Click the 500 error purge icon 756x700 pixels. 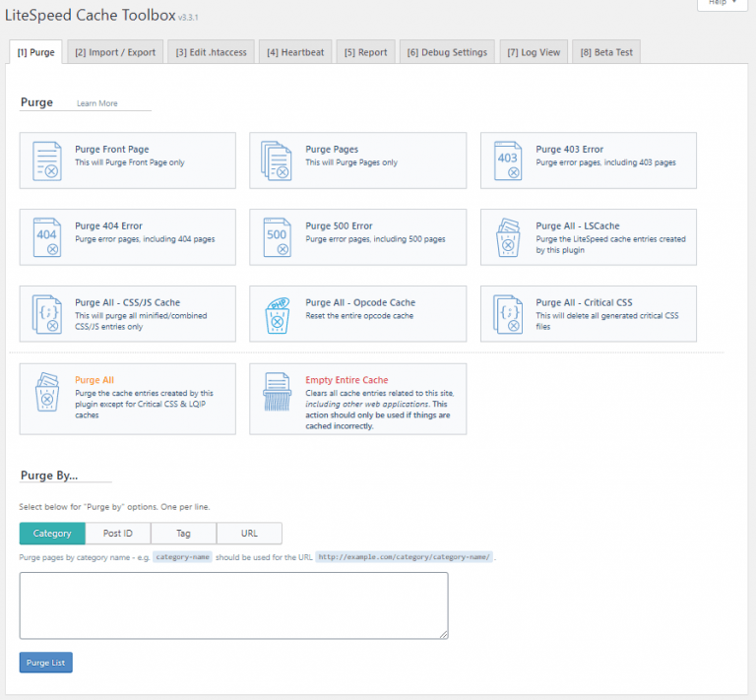pyautogui.click(x=278, y=237)
